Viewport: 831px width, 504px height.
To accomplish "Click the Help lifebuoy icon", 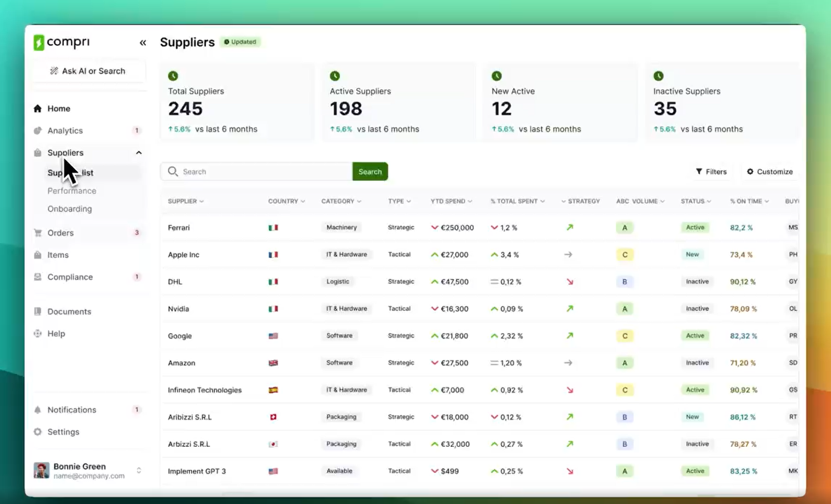I will click(38, 333).
